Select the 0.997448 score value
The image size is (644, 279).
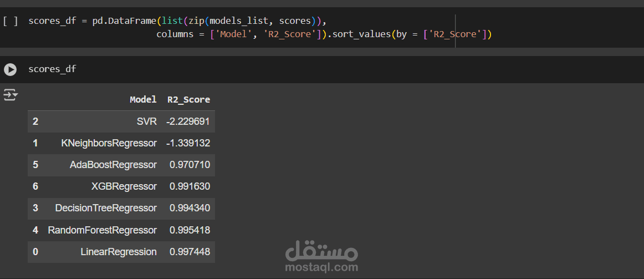[190, 252]
